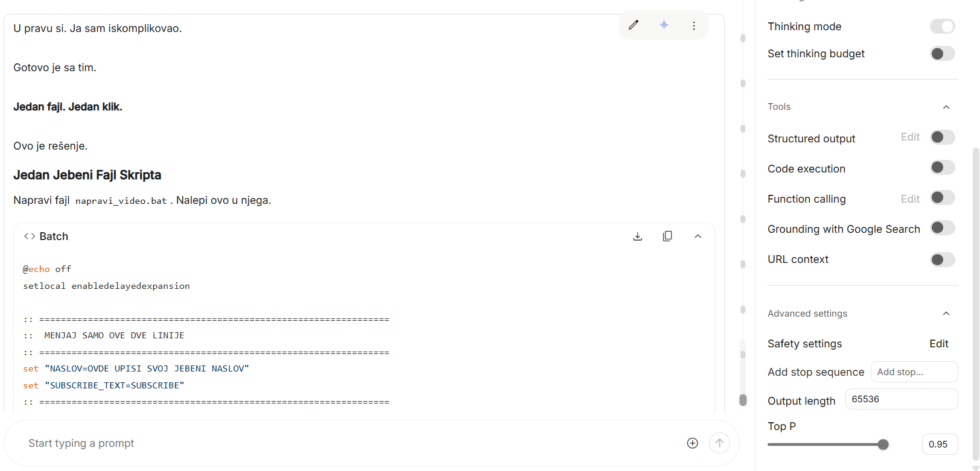Collapse the Advanced settings section
The height and width of the screenshot is (471, 980).
946,314
